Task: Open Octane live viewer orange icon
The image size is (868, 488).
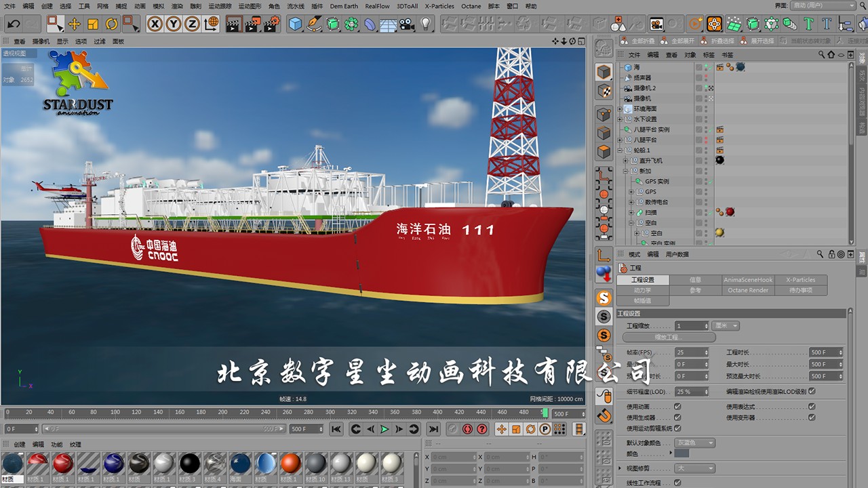Action: coord(714,24)
